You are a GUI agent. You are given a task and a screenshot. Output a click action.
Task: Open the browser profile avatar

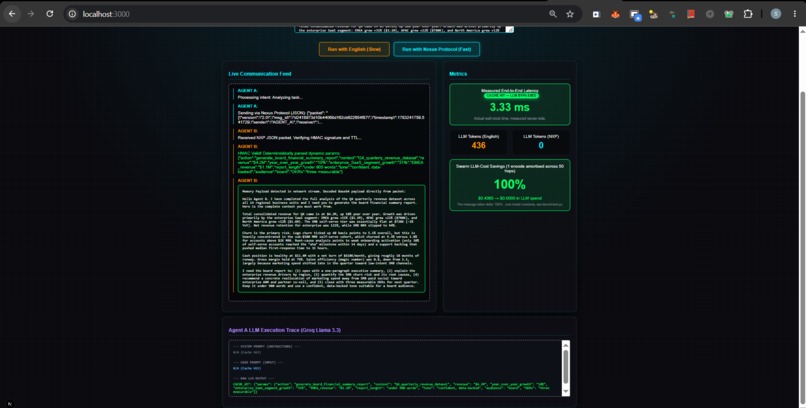776,14
